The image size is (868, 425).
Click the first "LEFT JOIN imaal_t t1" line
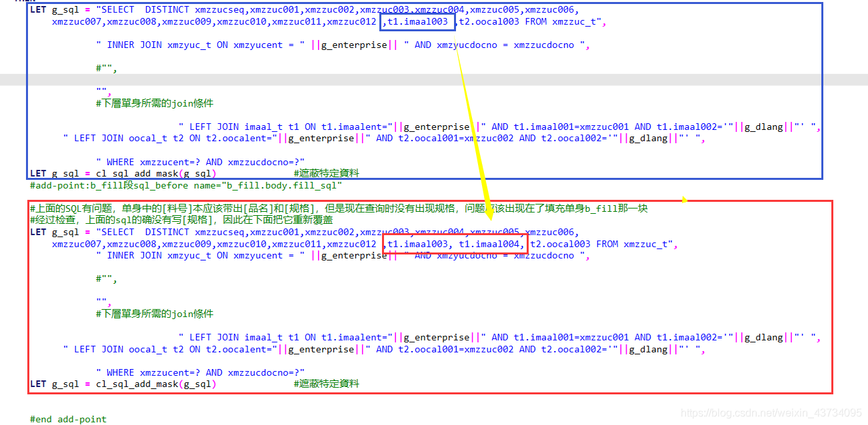click(x=500, y=127)
